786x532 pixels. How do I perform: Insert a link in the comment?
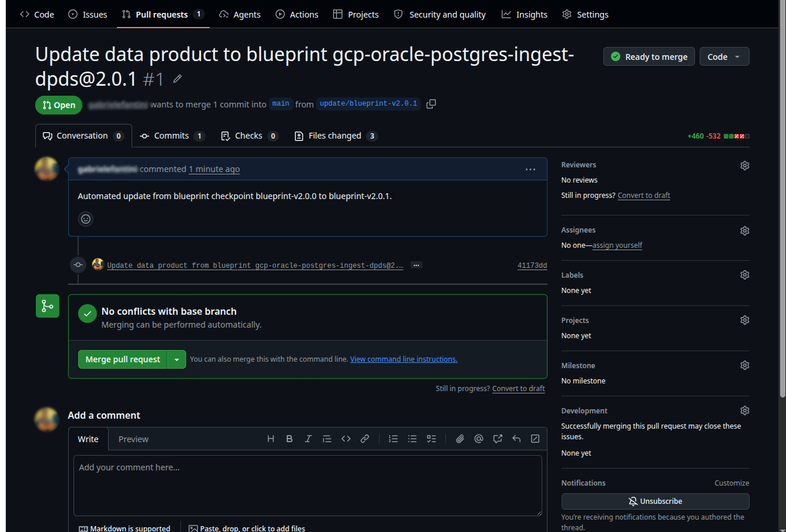pos(365,439)
